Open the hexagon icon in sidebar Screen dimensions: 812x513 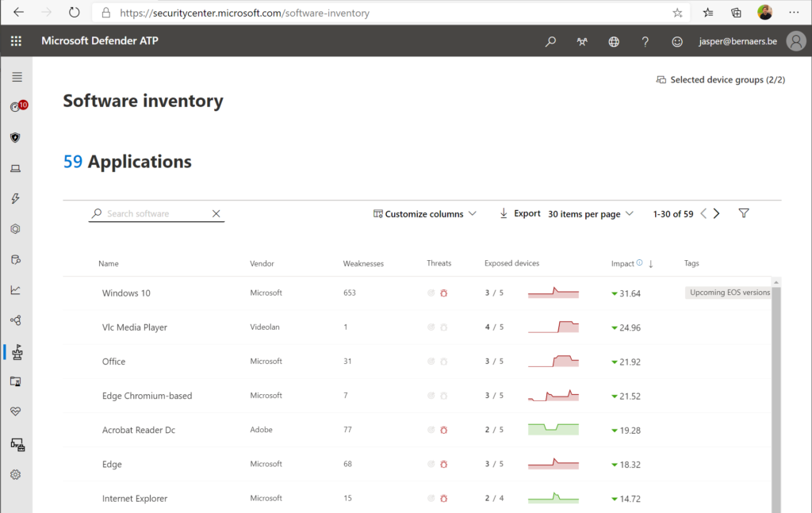pos(16,229)
